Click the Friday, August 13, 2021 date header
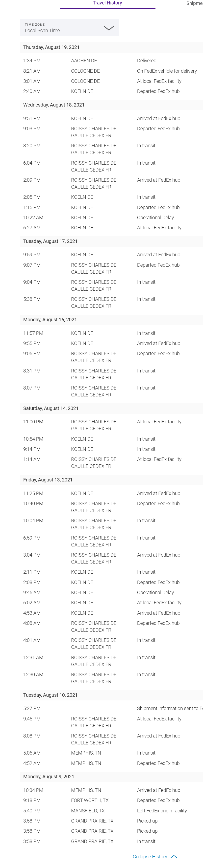This screenshot has width=203, height=868. [x=48, y=479]
